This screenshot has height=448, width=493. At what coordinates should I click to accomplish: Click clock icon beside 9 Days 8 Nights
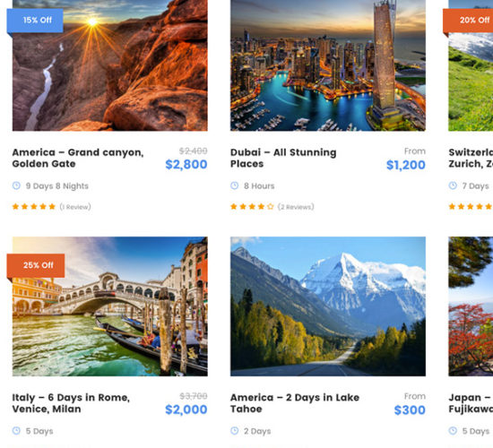click(16, 185)
